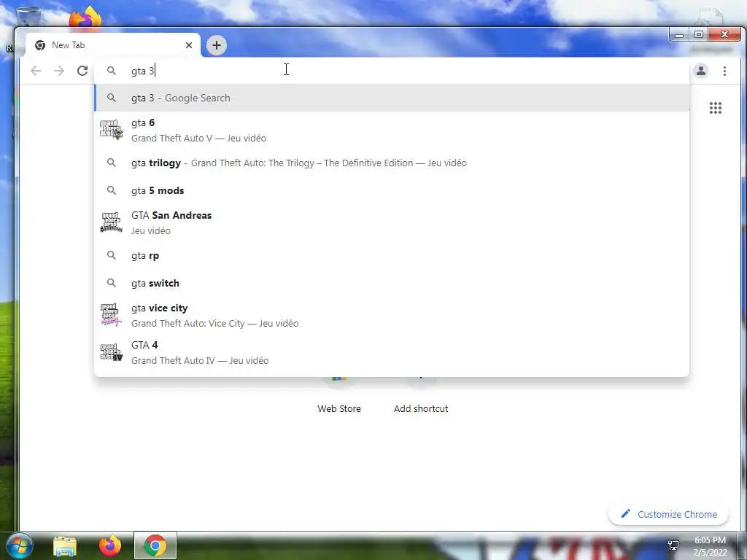
Task: Click the GTA 4 logo thumbnail
Action: point(111,352)
